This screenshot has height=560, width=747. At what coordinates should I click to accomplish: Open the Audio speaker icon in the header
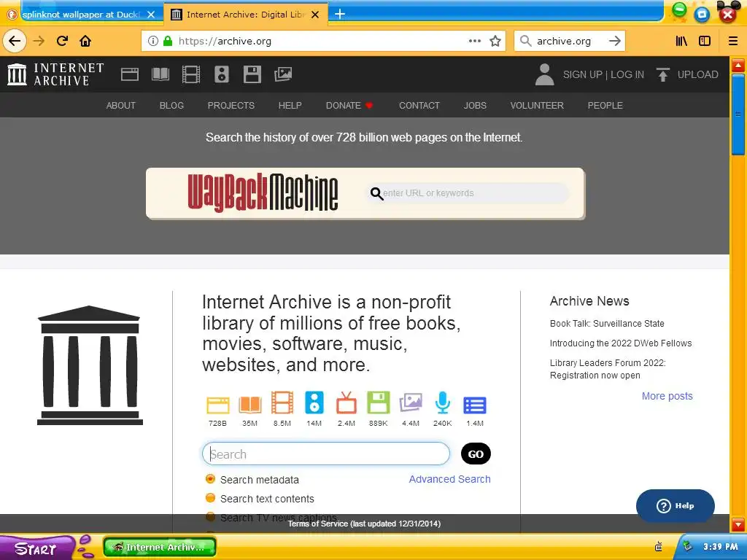tap(222, 74)
